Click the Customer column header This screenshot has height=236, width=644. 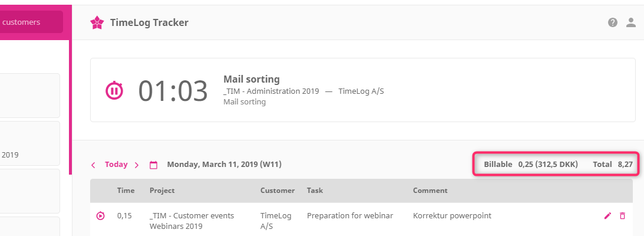coord(277,191)
